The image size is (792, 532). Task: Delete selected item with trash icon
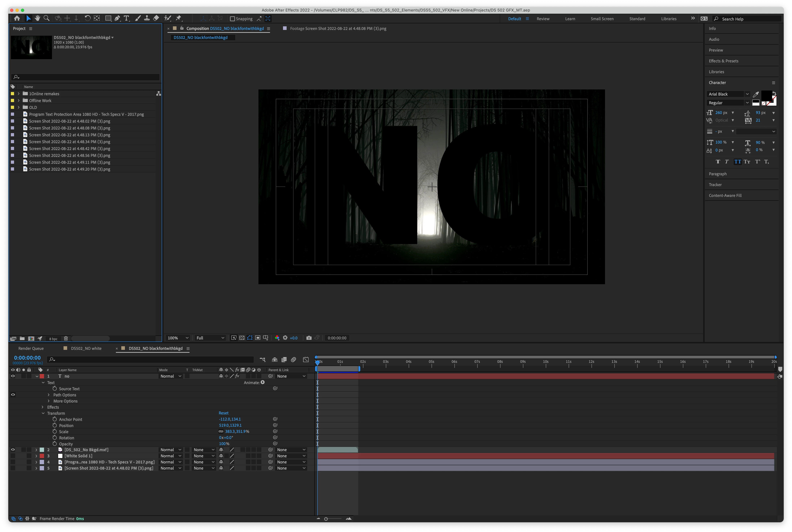(66, 339)
